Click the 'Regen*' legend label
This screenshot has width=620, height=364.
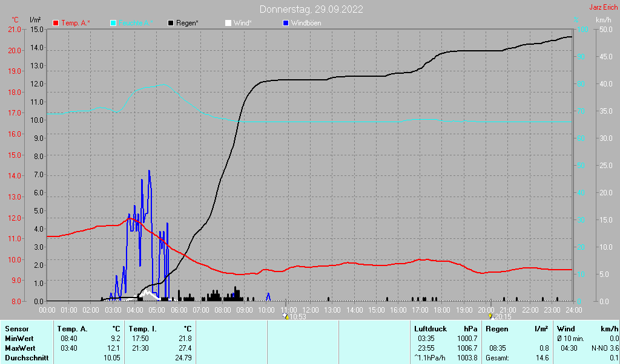pos(187,24)
